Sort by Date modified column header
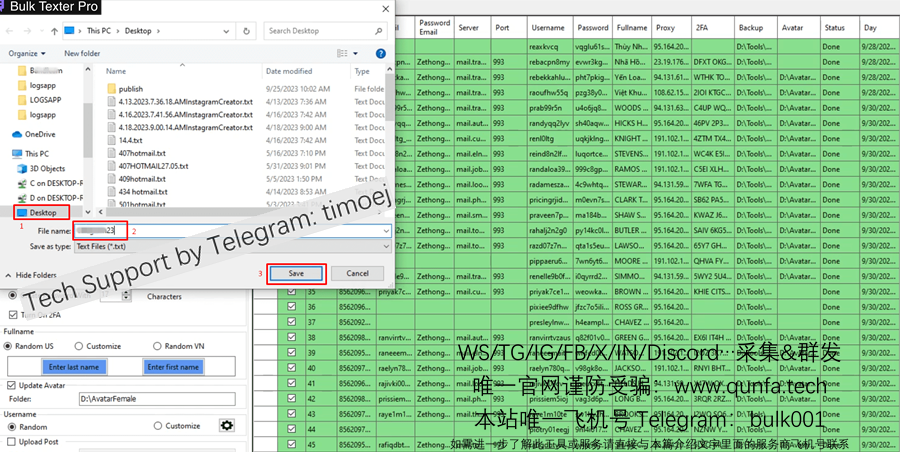The height and width of the screenshot is (452, 900). click(x=289, y=71)
